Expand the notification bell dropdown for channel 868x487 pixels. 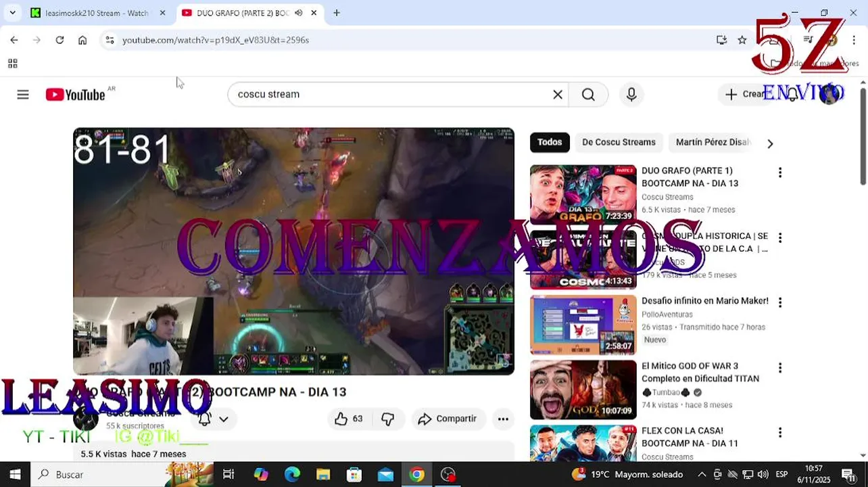click(x=223, y=419)
